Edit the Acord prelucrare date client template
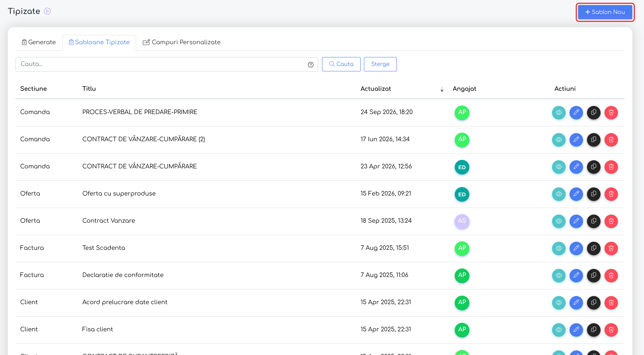The width and height of the screenshot is (644, 355). (x=576, y=303)
